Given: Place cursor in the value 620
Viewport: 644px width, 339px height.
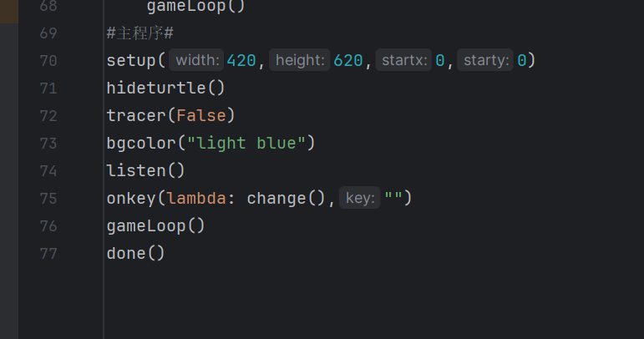Looking at the screenshot, I should [348, 61].
